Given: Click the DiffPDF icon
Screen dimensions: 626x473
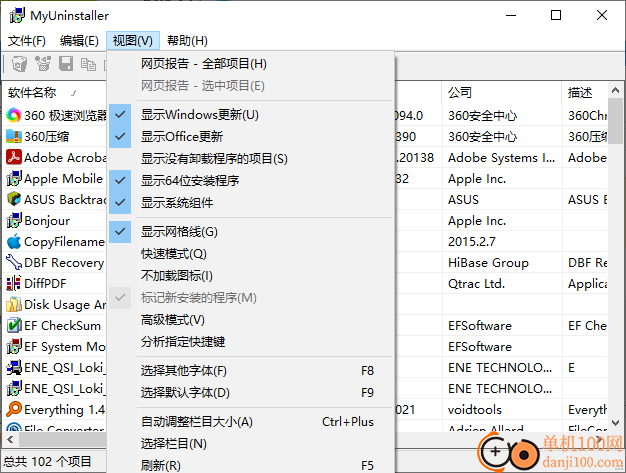Looking at the screenshot, I should coord(14,283).
